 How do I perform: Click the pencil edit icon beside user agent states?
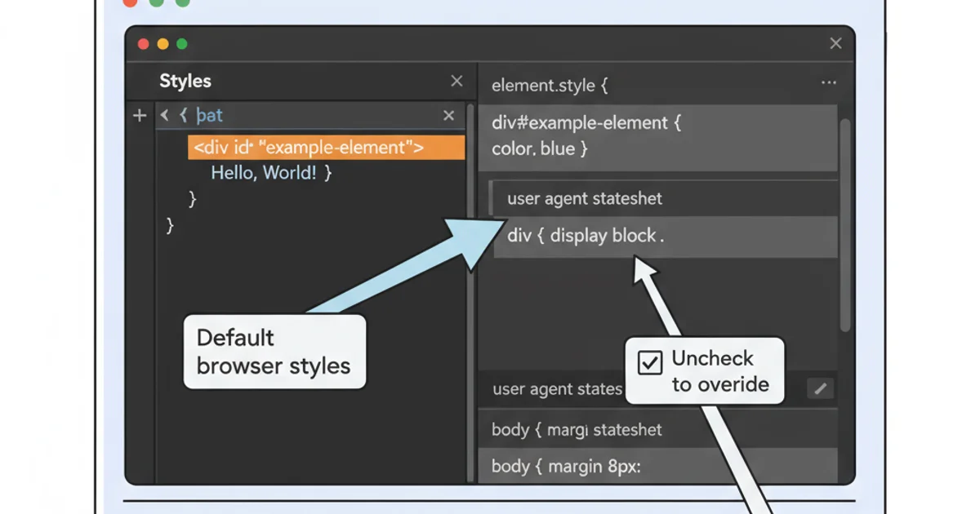pos(821,388)
